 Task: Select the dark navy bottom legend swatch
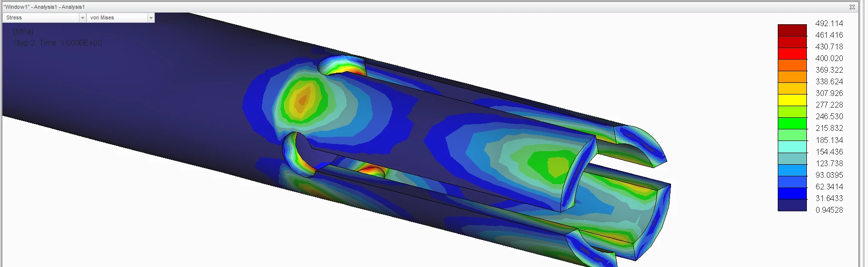click(x=792, y=205)
